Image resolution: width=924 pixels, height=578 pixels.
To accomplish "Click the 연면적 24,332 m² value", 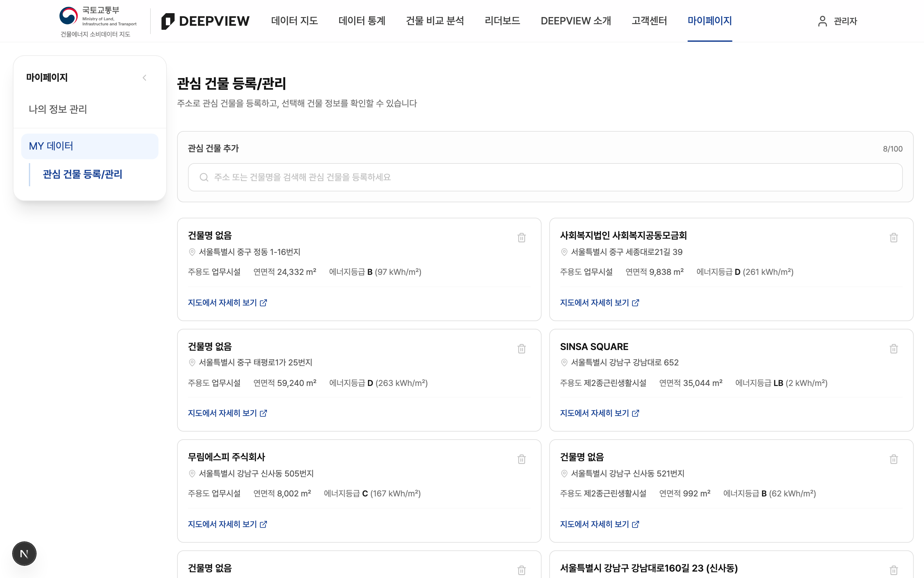I will tap(285, 272).
